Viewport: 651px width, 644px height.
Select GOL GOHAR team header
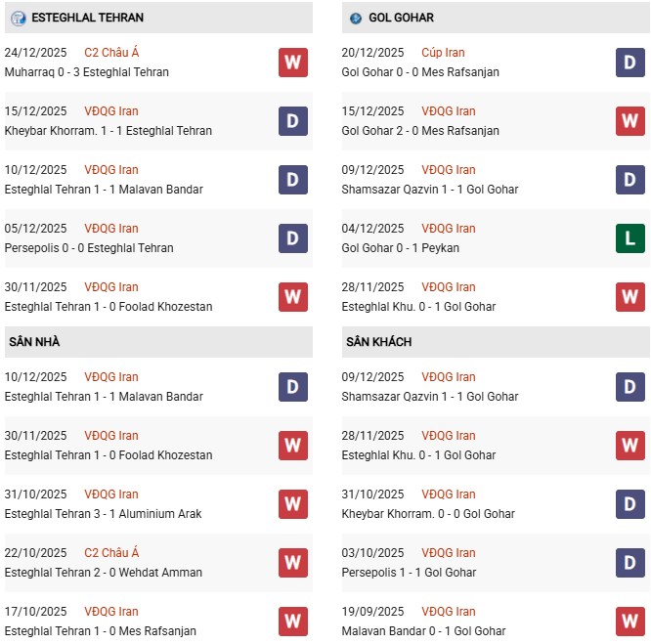[x=401, y=18]
